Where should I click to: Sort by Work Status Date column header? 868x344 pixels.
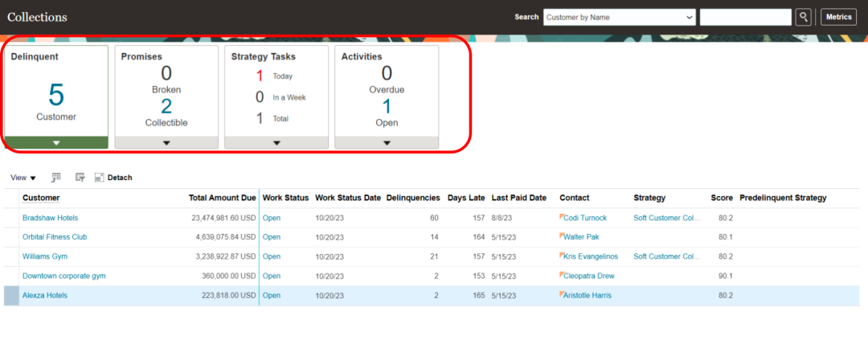click(348, 198)
